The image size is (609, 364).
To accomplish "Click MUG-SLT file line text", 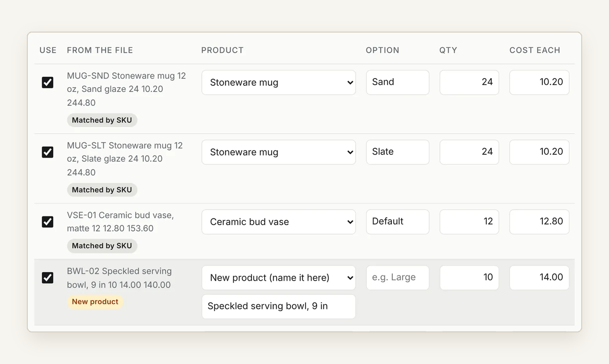I will (x=125, y=159).
